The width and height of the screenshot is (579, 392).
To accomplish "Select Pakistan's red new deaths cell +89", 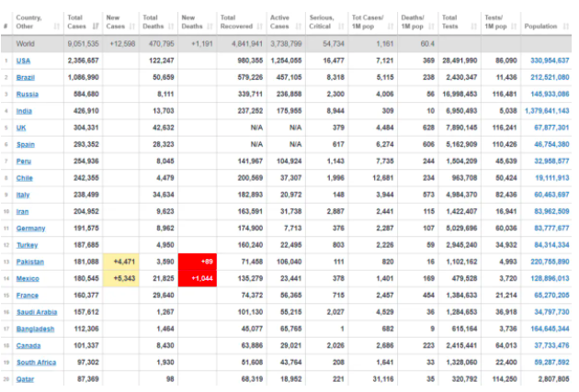I will [x=198, y=262].
